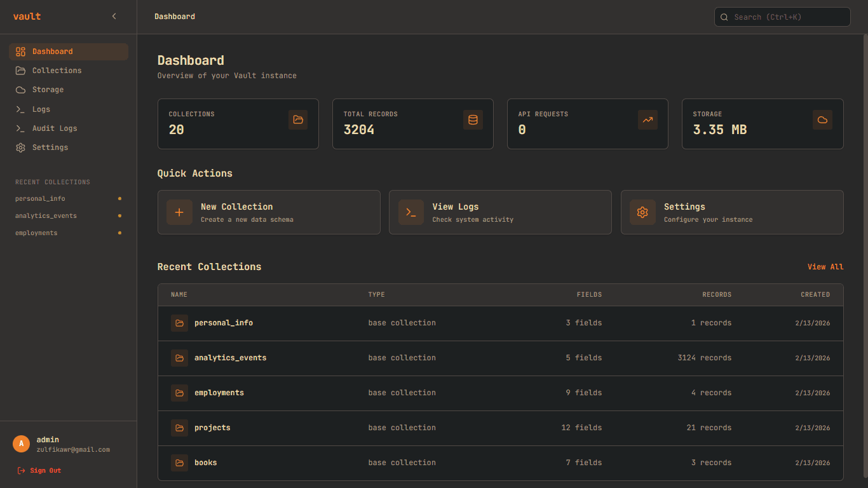Click the '3124 records' cell
Image resolution: width=868 pixels, height=488 pixels.
tap(705, 358)
